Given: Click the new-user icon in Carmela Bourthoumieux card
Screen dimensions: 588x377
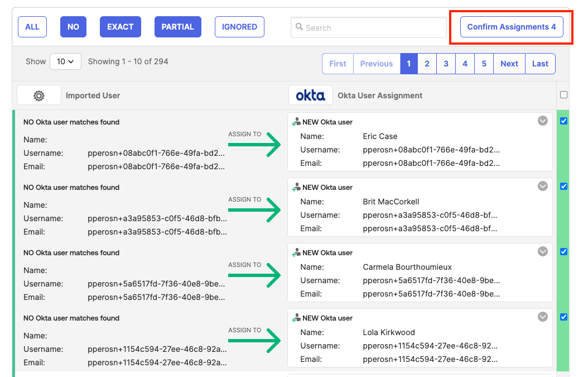Looking at the screenshot, I should (296, 252).
